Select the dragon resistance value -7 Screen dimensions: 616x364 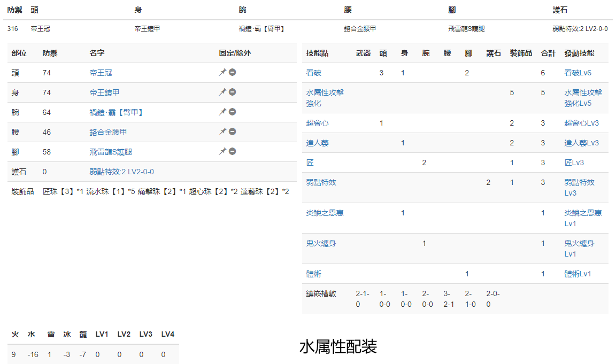click(x=82, y=354)
